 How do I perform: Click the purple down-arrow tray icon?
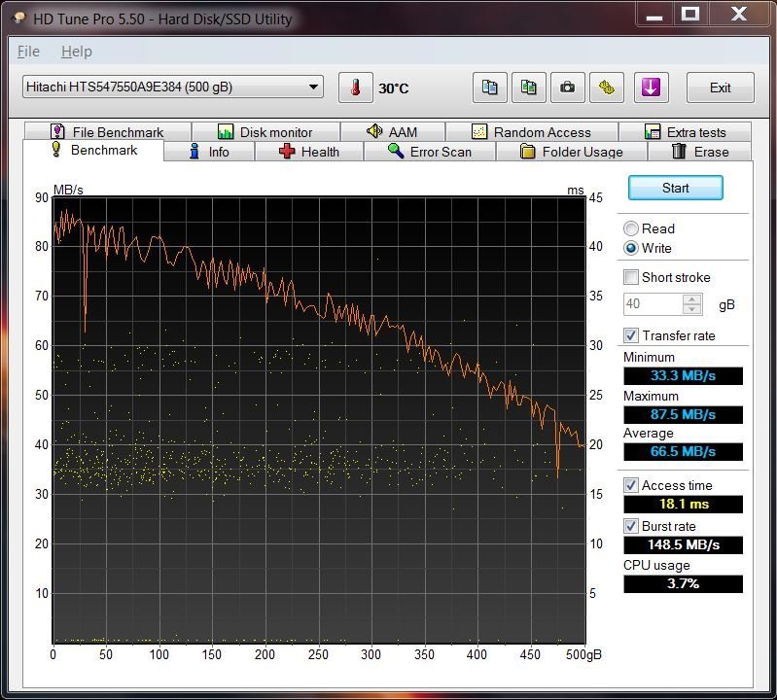coord(651,87)
